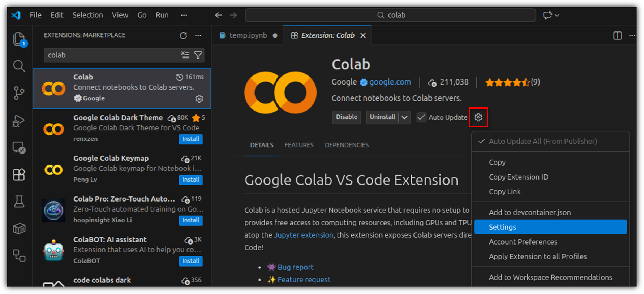
Task: Choose Copy Extension ID menu entry
Action: [x=550, y=177]
